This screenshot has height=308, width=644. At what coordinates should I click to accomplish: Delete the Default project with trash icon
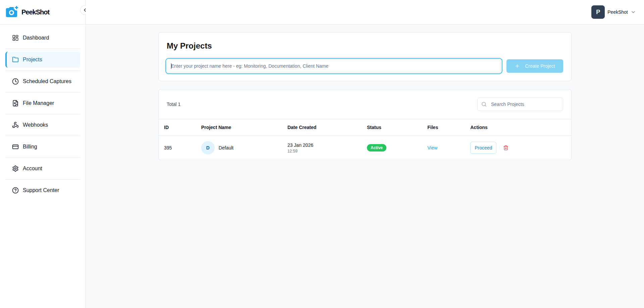click(x=506, y=148)
